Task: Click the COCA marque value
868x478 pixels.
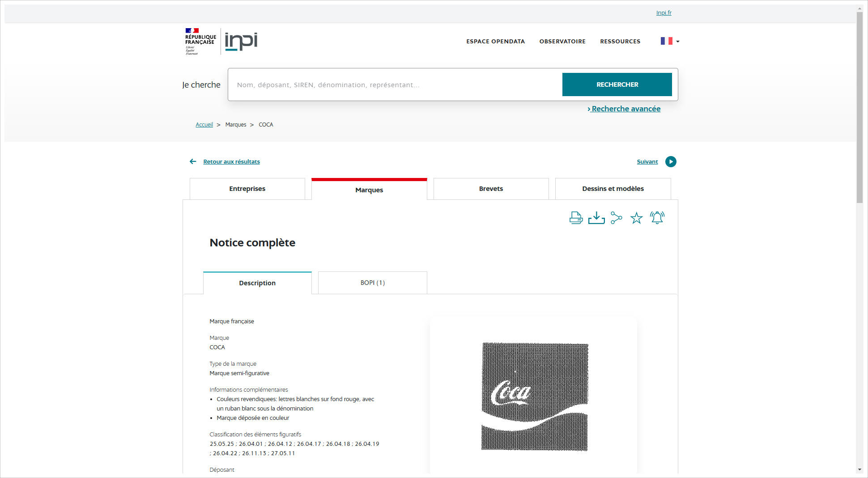Action: pyautogui.click(x=217, y=347)
